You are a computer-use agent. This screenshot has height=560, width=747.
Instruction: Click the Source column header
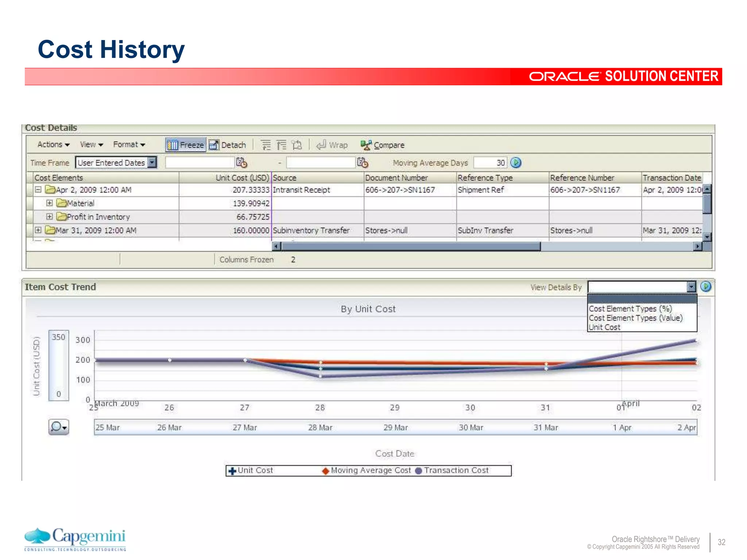coord(318,178)
